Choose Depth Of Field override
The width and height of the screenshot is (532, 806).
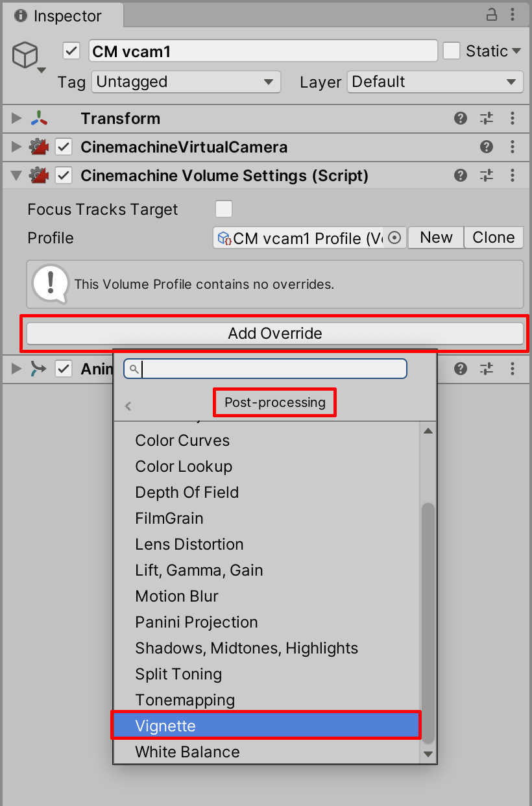[187, 493]
